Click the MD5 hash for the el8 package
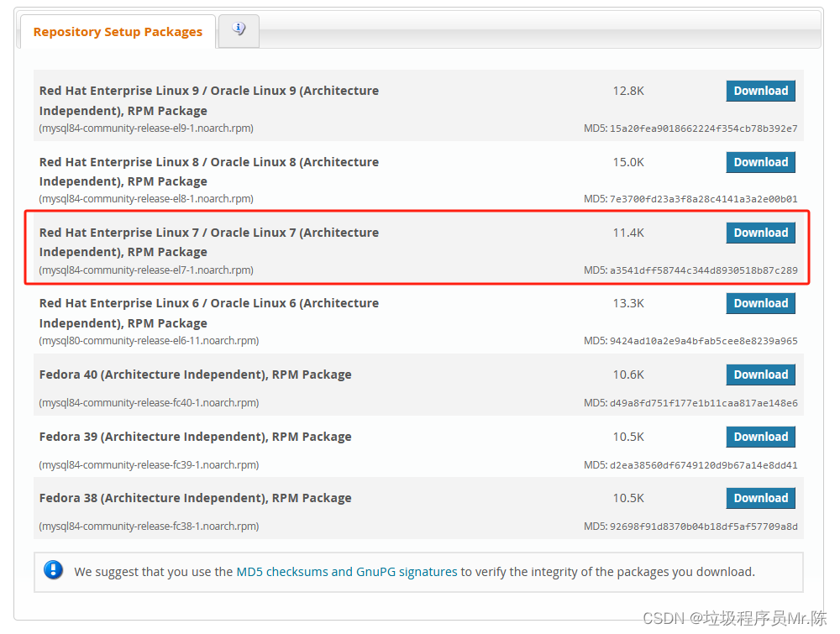 pos(703,199)
